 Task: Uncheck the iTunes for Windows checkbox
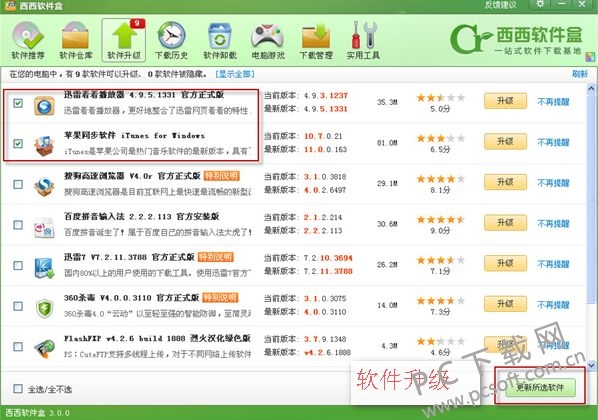(x=18, y=143)
